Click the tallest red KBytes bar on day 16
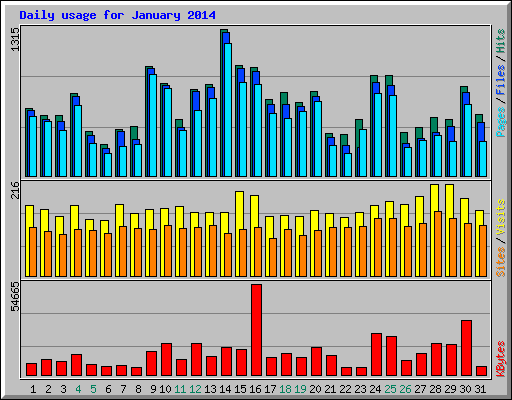This screenshot has height=400, width=512. (x=256, y=330)
